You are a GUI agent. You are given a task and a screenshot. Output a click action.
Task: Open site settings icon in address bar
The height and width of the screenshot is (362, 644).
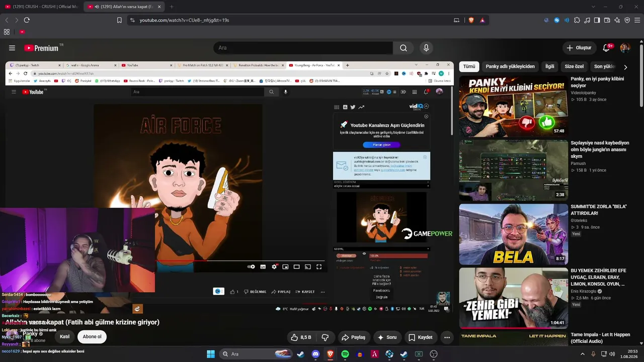132,20
